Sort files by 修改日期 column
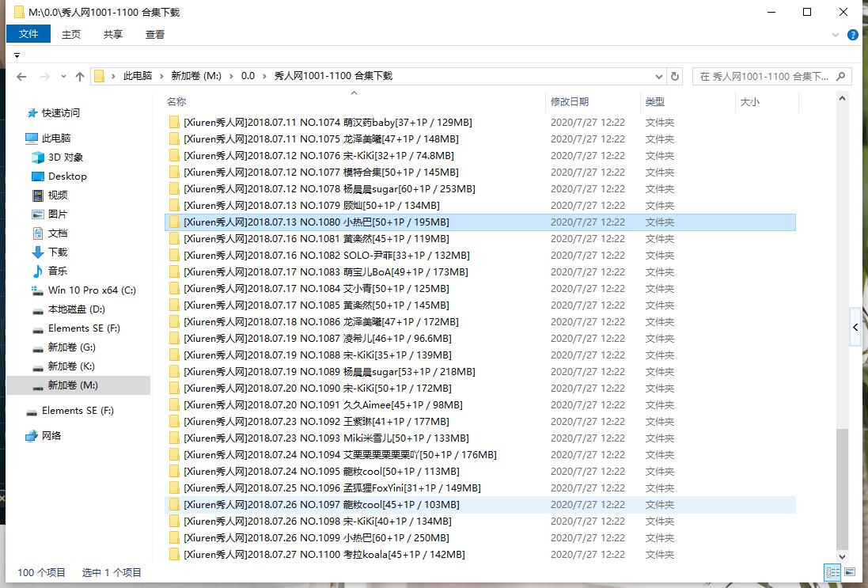The height and width of the screenshot is (588, 868). click(569, 102)
